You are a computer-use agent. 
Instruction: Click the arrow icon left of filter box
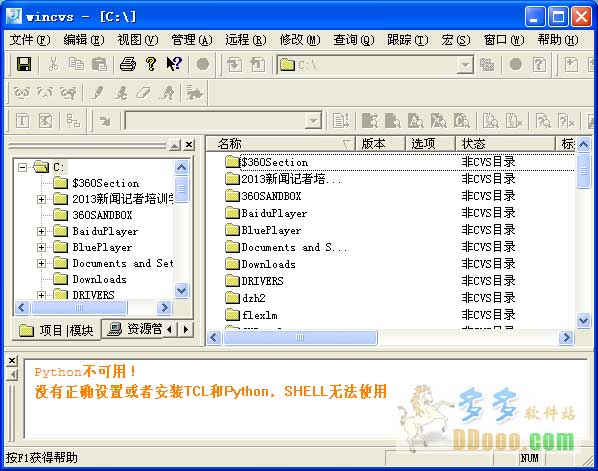pyautogui.click(x=104, y=121)
